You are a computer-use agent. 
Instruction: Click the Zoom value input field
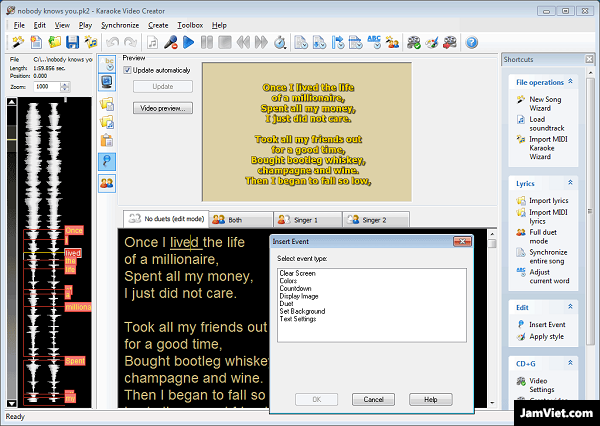pyautogui.click(x=47, y=87)
